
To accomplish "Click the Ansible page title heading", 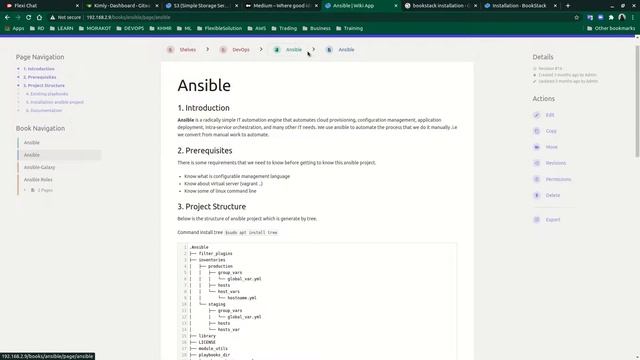I will 204,85.
